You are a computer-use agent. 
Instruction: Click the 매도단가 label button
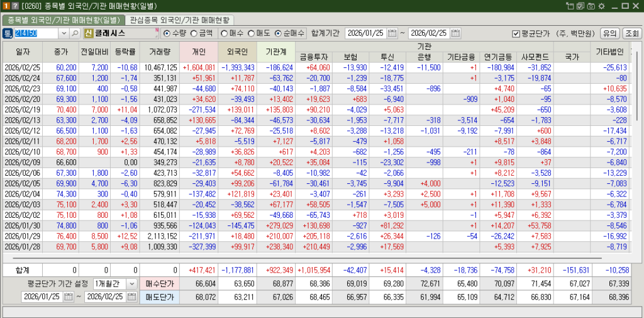coord(159,297)
